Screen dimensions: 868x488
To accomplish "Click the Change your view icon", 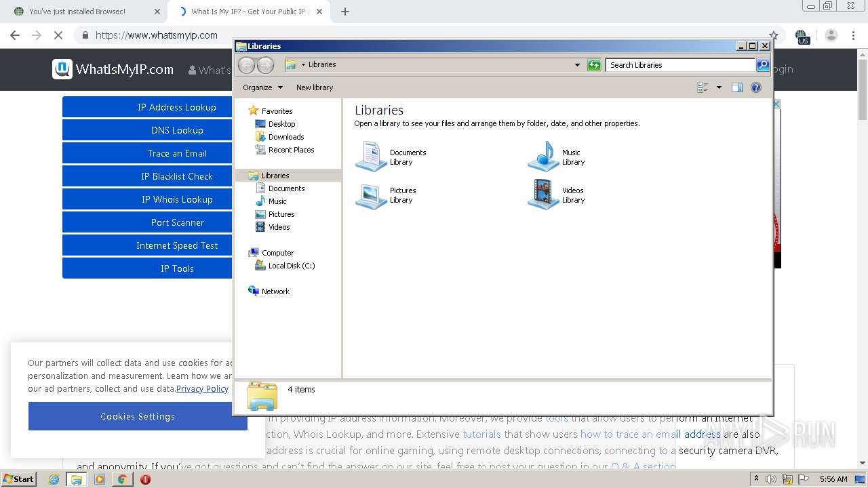I will pos(703,87).
